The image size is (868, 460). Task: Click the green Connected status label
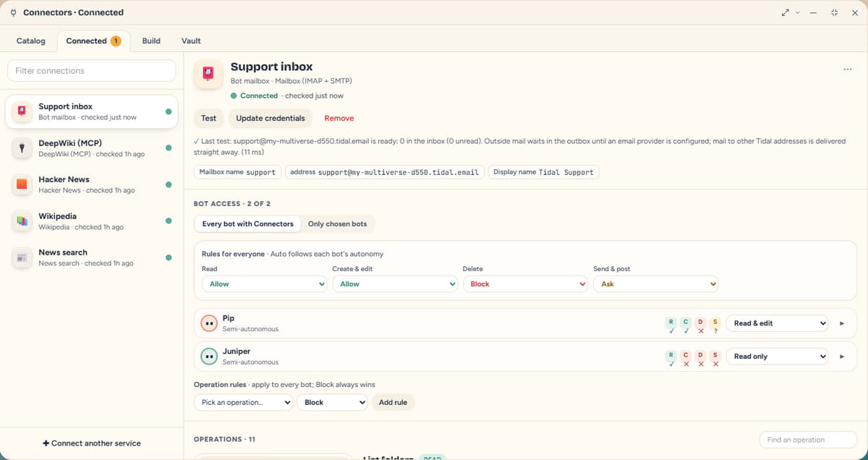click(x=259, y=95)
